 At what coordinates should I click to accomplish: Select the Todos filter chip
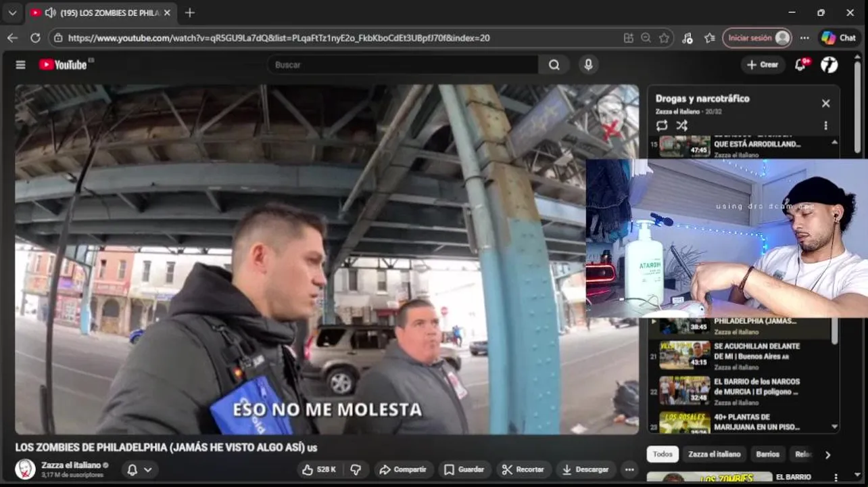[662, 455]
